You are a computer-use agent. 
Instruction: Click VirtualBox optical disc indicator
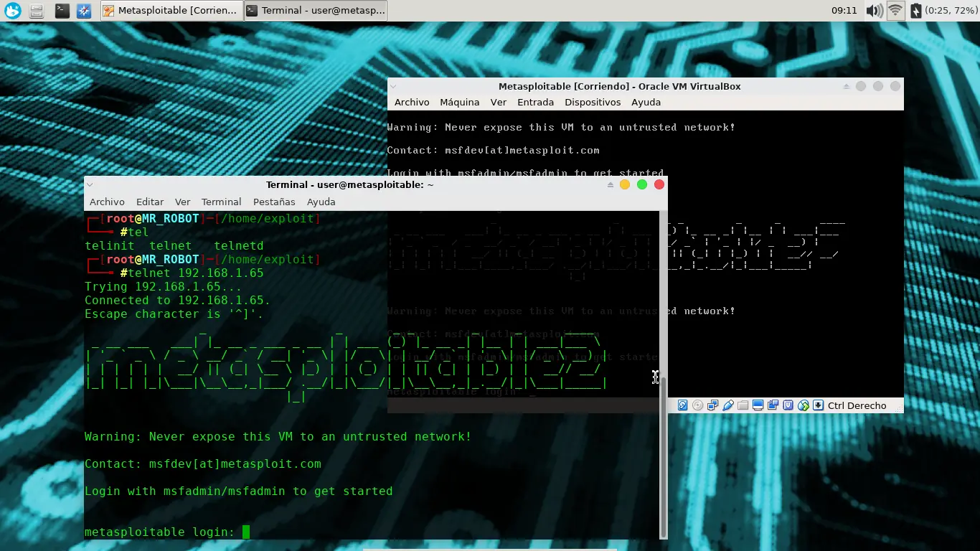click(697, 405)
